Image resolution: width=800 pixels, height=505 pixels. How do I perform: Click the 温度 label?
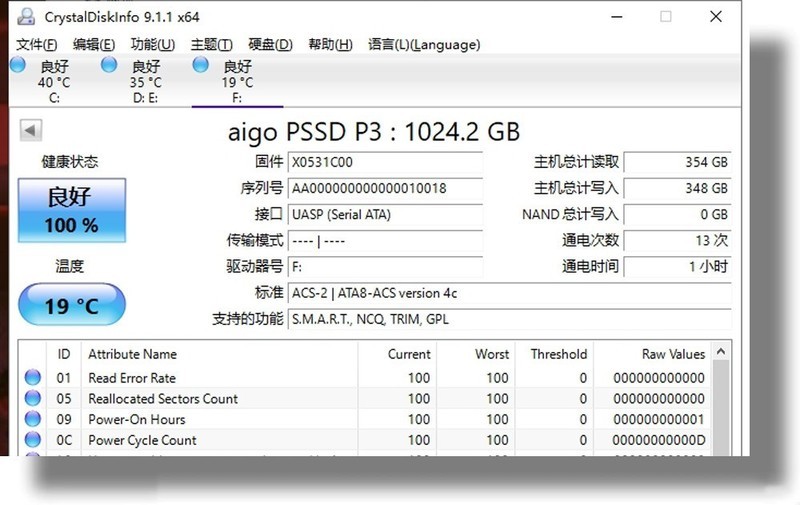(70, 266)
